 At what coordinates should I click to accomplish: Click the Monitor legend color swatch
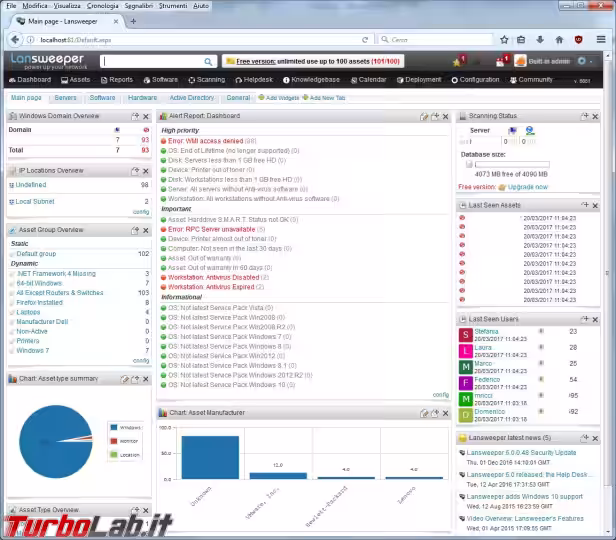(x=114, y=441)
